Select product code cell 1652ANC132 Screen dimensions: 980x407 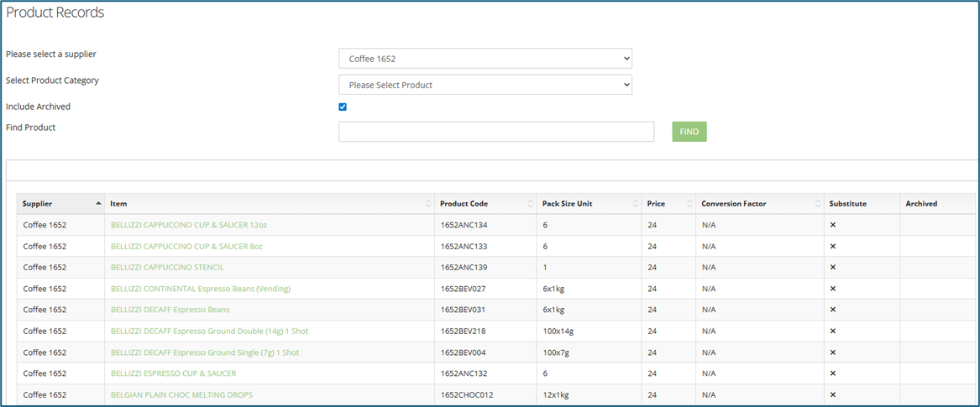click(485, 373)
